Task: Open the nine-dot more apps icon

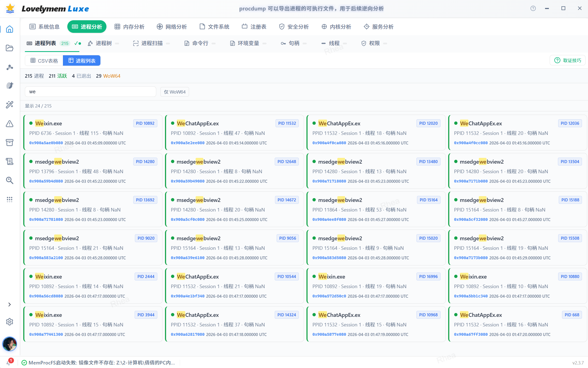Action: [x=10, y=199]
